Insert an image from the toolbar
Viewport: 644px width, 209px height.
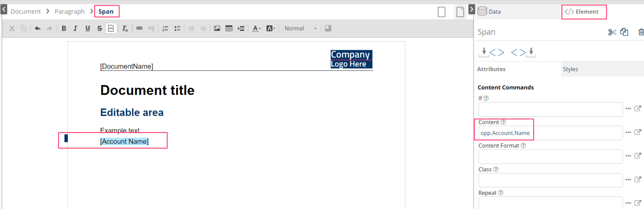217,29
